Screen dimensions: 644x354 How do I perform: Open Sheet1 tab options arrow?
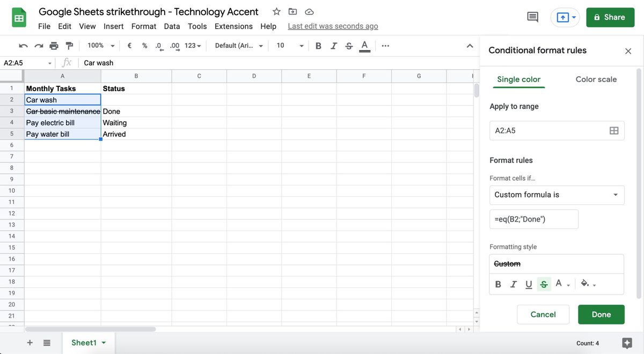pyautogui.click(x=104, y=343)
